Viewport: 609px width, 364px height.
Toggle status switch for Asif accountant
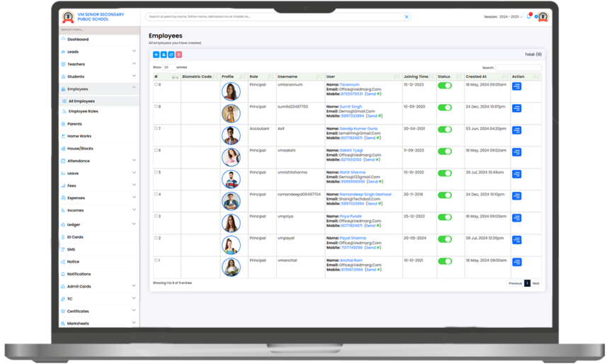click(445, 130)
